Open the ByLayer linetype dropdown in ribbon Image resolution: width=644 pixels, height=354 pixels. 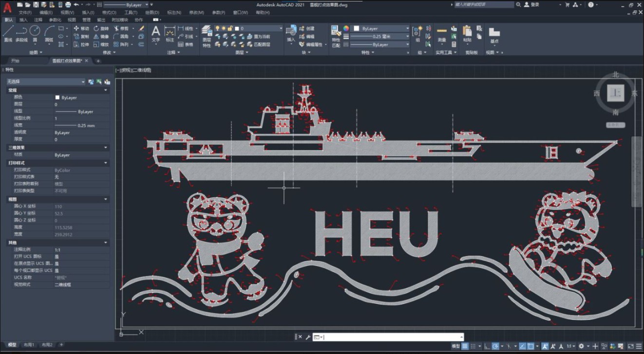pyautogui.click(x=380, y=44)
